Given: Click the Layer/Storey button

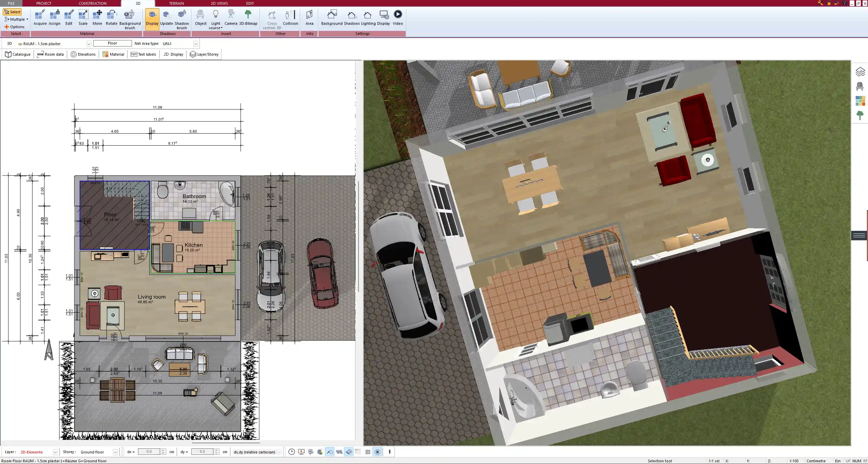Looking at the screenshot, I should click(x=204, y=54).
